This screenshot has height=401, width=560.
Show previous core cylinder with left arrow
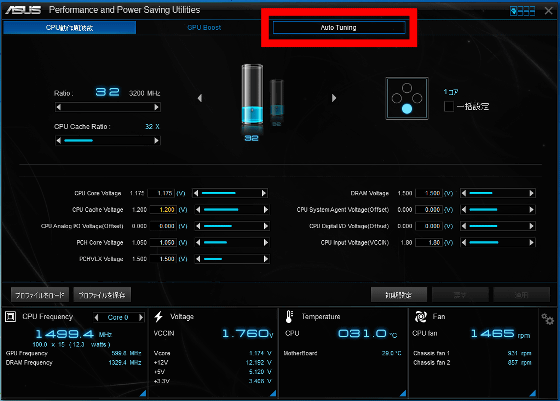pyautogui.click(x=200, y=98)
